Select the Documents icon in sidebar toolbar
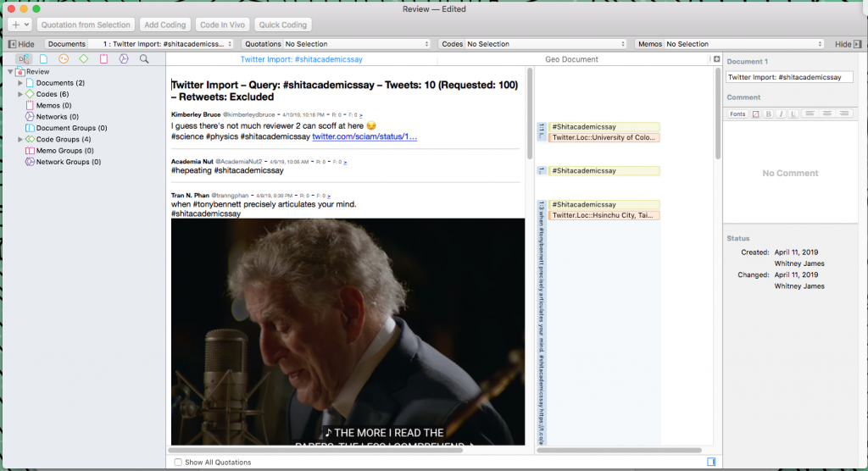This screenshot has width=868, height=471. pos(43,58)
